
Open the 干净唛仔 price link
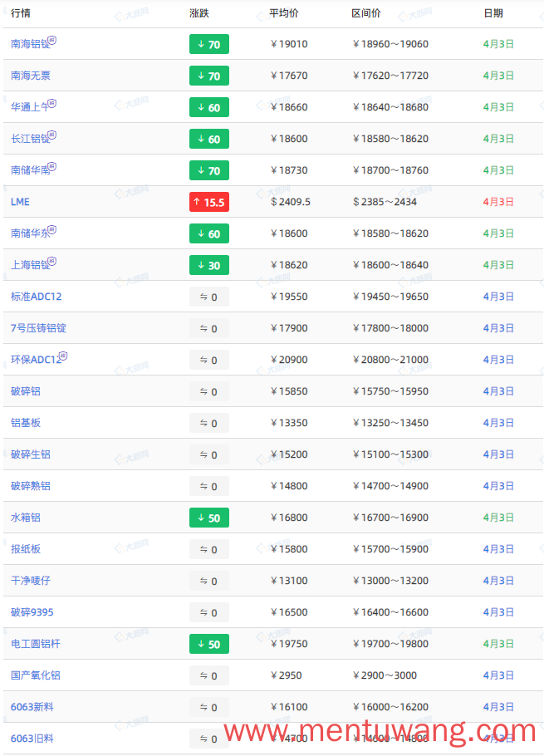pos(31,581)
